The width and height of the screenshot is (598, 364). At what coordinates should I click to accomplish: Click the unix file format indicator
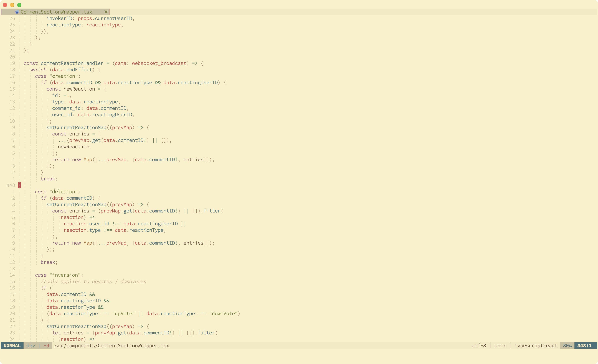click(x=500, y=346)
